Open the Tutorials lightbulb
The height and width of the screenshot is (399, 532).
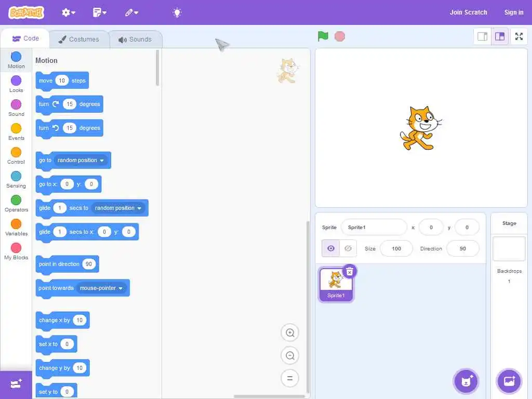[x=177, y=12]
